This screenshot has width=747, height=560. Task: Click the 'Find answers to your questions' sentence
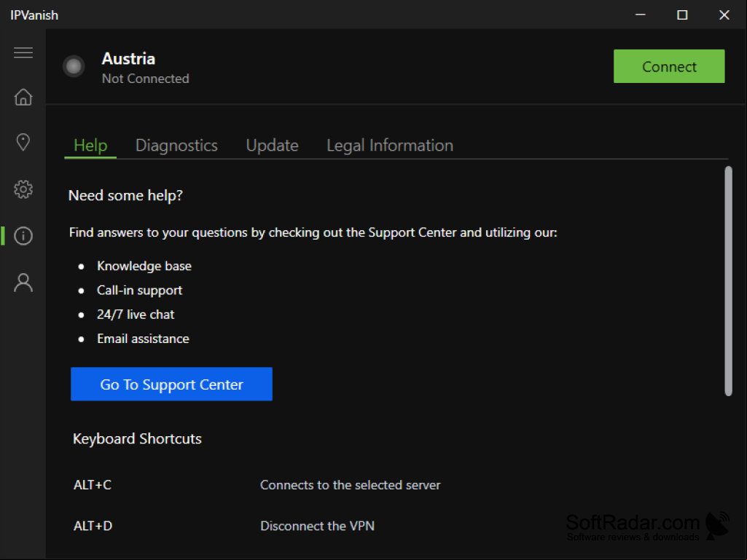click(x=313, y=232)
